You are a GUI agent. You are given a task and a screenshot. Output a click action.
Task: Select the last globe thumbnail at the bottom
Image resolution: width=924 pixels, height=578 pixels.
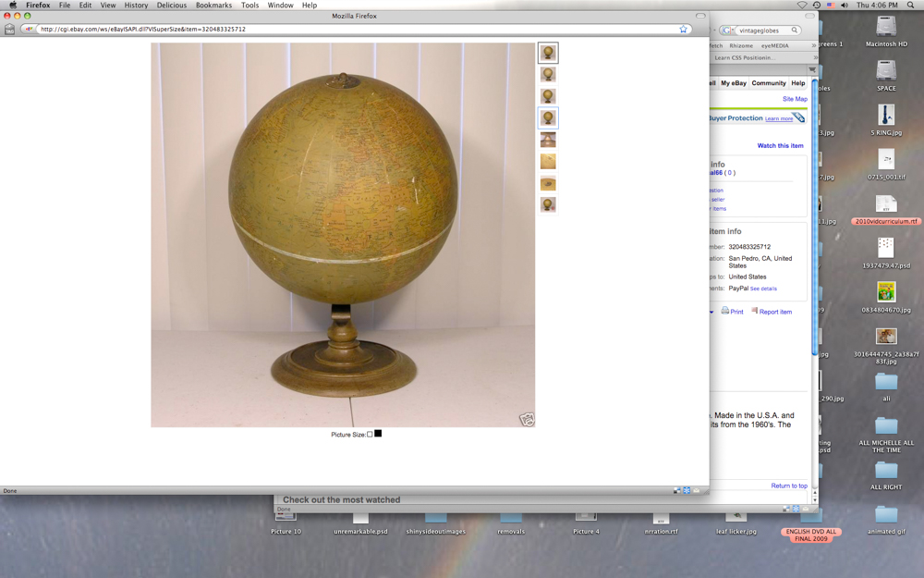pos(548,204)
